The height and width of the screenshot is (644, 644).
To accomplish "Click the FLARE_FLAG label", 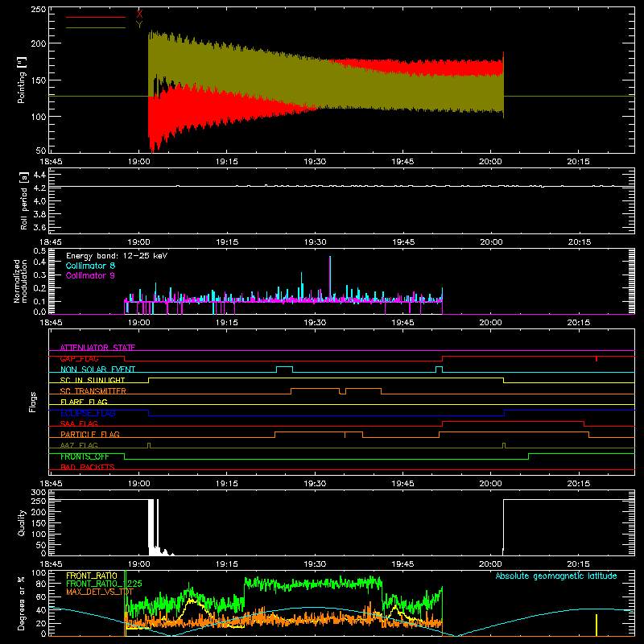I will 84,402.
